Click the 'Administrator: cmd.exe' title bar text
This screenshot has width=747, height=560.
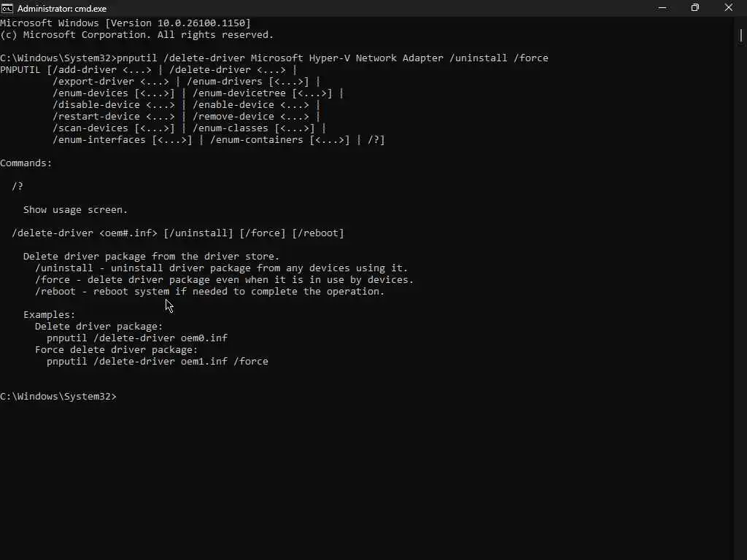click(x=62, y=9)
